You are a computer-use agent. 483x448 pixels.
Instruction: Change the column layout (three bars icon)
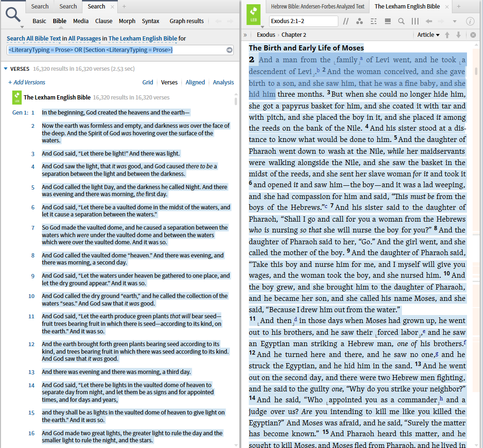[x=415, y=21]
